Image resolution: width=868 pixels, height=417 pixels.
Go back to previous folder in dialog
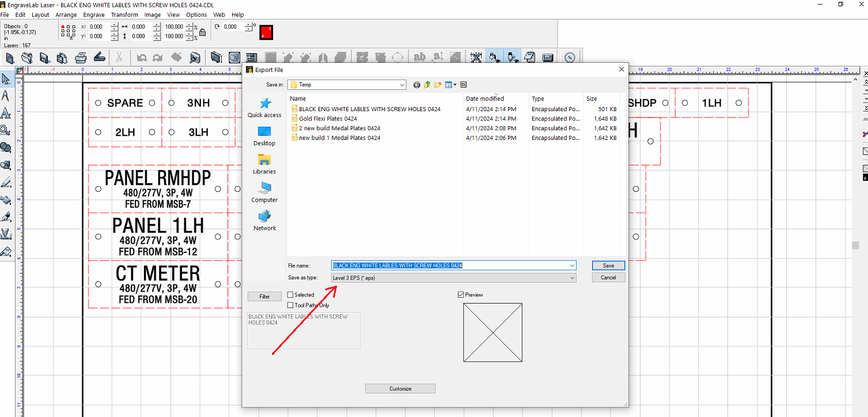pos(417,85)
